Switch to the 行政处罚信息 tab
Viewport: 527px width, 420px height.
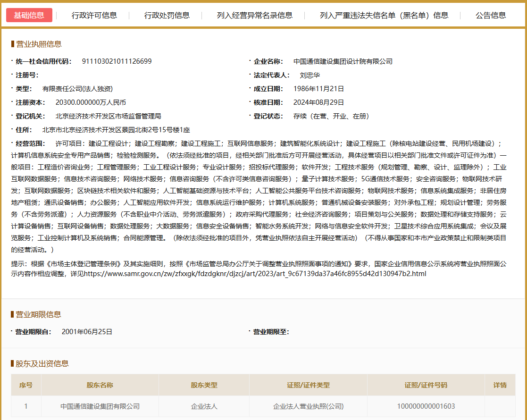coord(167,15)
